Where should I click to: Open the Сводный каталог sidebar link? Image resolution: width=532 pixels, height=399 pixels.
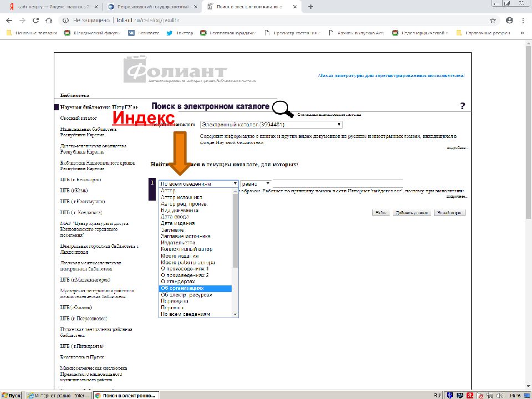[x=78, y=118]
